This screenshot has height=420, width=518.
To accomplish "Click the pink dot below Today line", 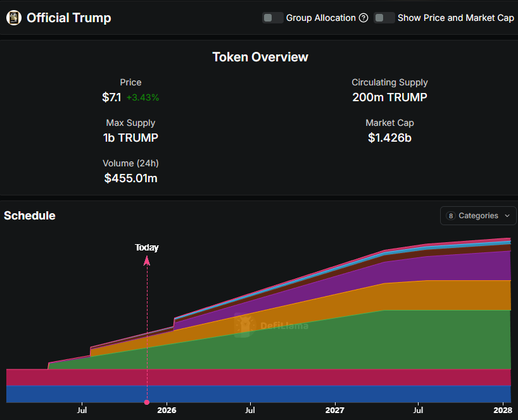I will (x=147, y=402).
